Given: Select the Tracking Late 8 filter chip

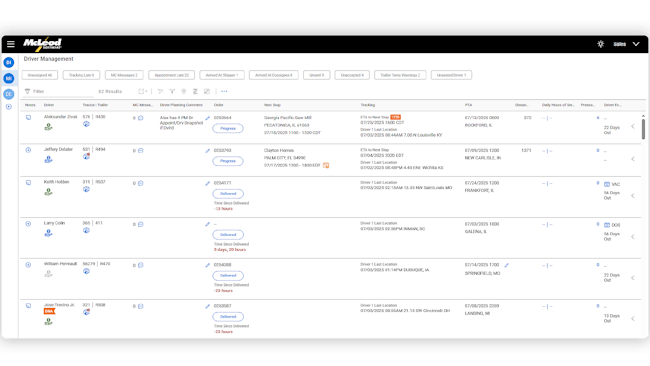Looking at the screenshot, I should click(x=81, y=75).
